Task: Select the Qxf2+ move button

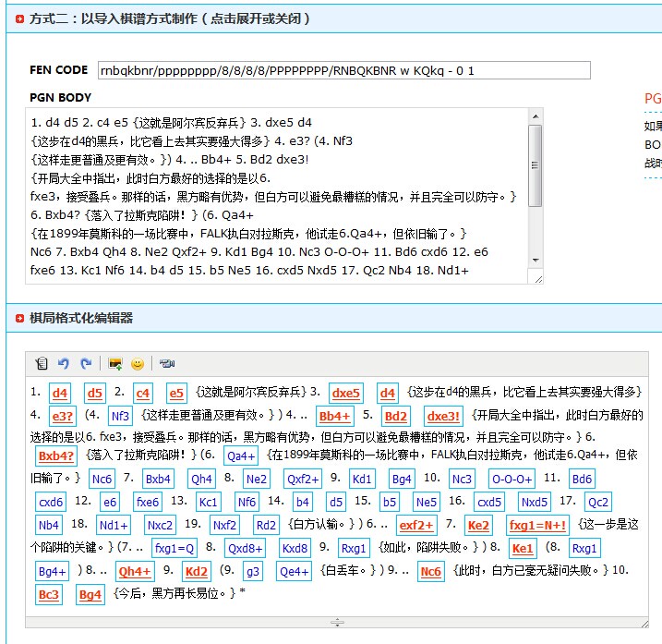Action: pos(303,479)
